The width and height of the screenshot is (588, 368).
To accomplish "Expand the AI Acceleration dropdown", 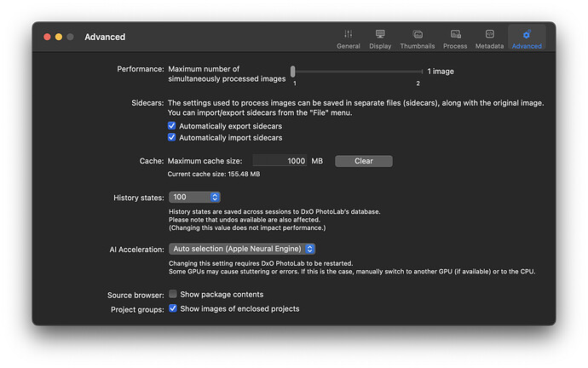I will pyautogui.click(x=242, y=249).
